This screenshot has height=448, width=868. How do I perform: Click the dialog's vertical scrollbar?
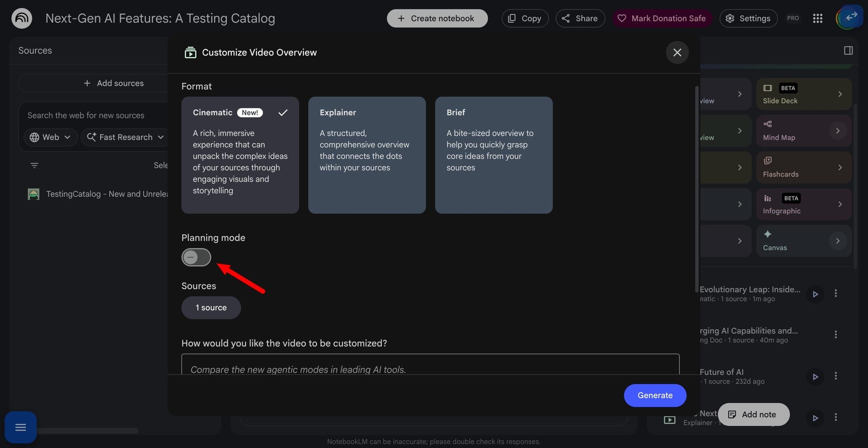(x=697, y=189)
